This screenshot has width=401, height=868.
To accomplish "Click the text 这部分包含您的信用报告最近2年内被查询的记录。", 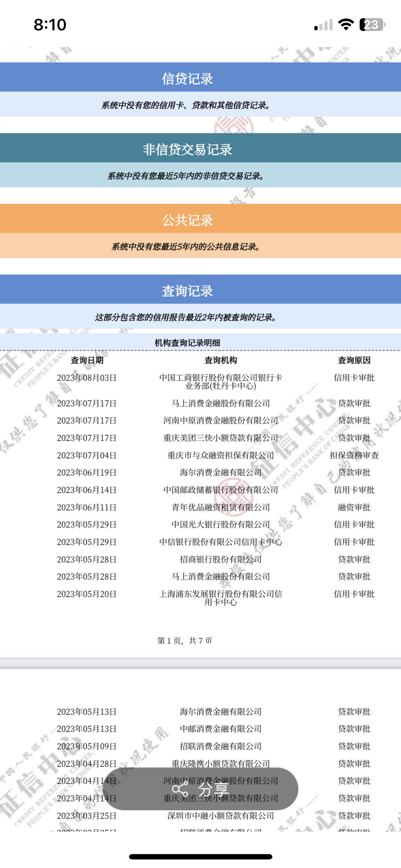I will tap(186, 317).
